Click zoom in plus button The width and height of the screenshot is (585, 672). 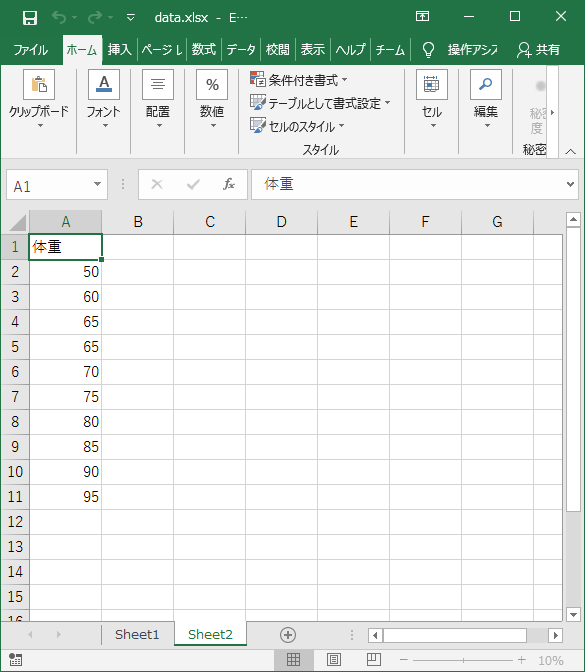[522, 660]
